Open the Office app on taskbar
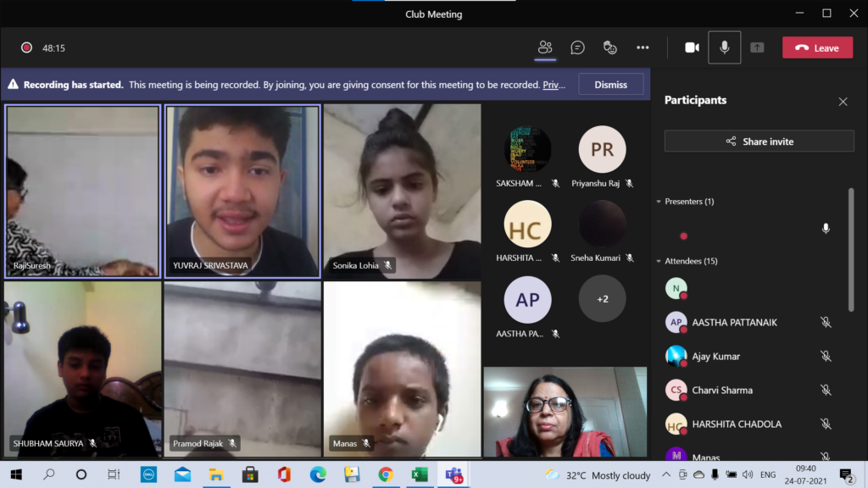 [284, 474]
